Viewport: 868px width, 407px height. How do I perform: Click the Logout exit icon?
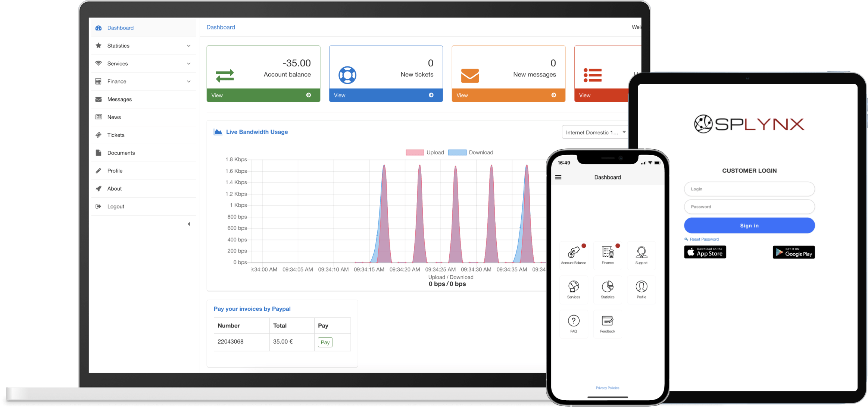(x=99, y=206)
